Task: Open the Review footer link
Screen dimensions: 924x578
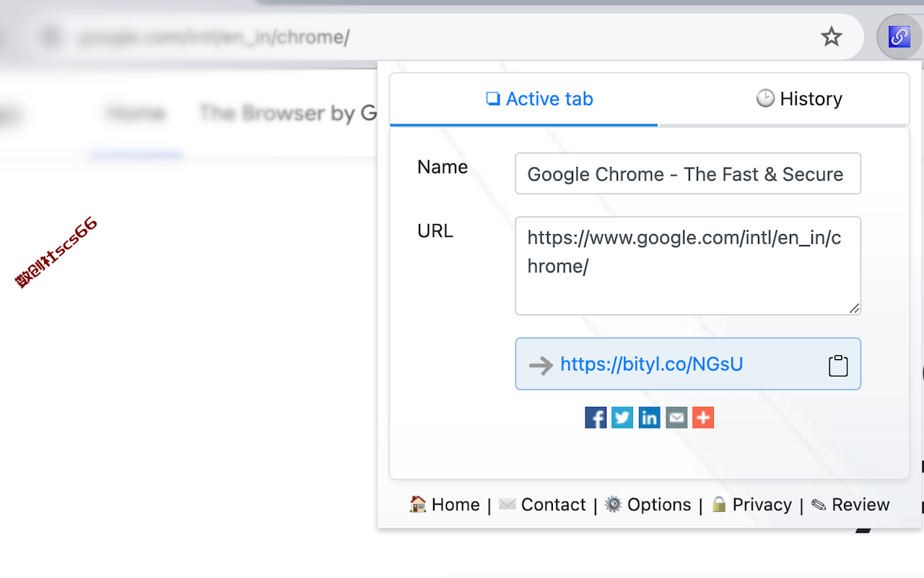Action: 850,504
